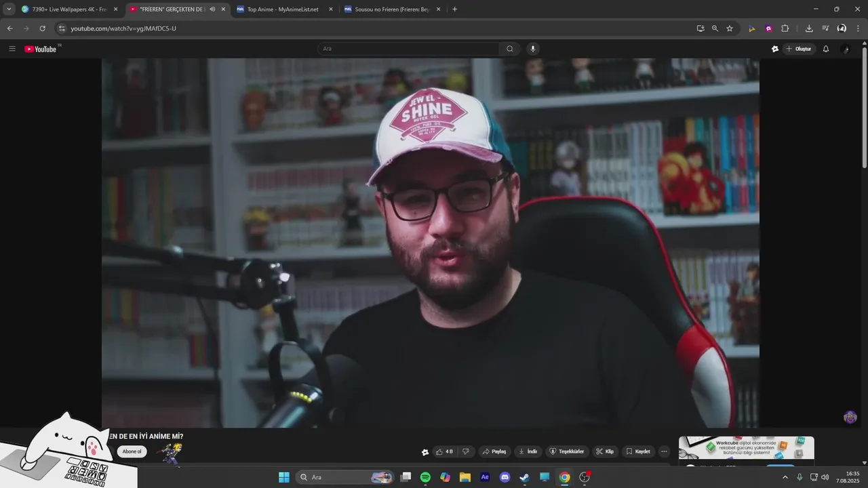Go to the YouTube home logo
This screenshot has height=488, width=868.
pos(41,49)
